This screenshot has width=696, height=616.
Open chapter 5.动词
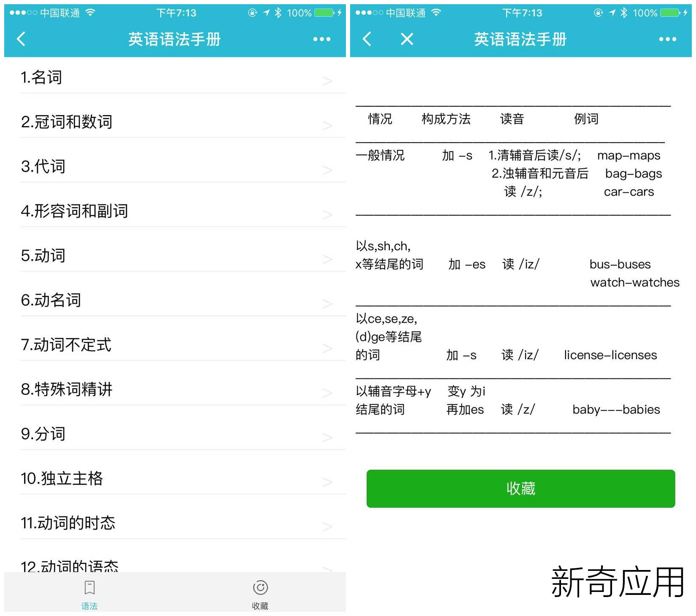(175, 255)
